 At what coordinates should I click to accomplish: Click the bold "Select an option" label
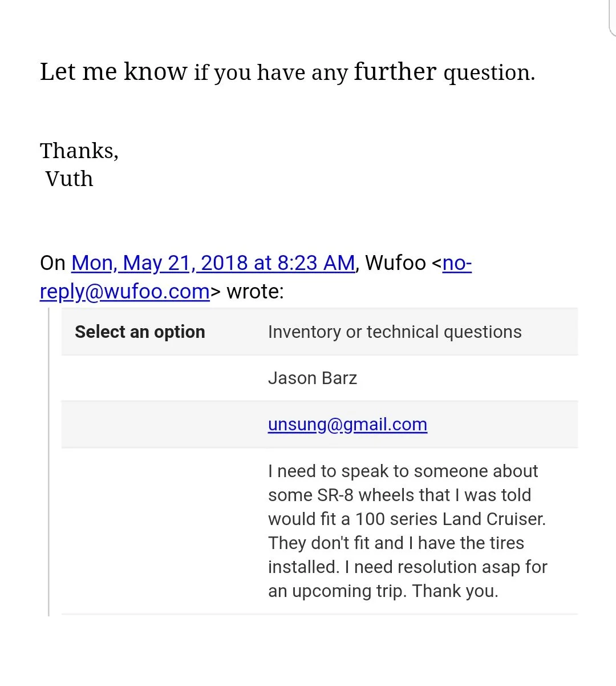[x=140, y=332]
